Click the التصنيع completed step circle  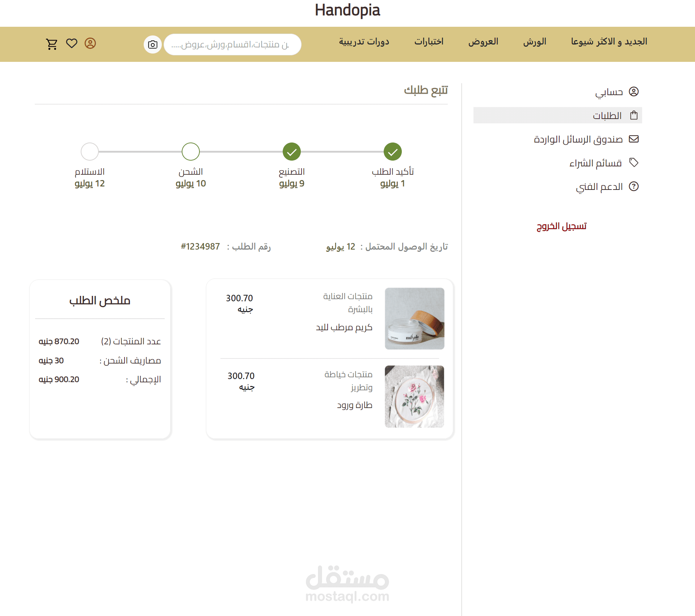(292, 152)
